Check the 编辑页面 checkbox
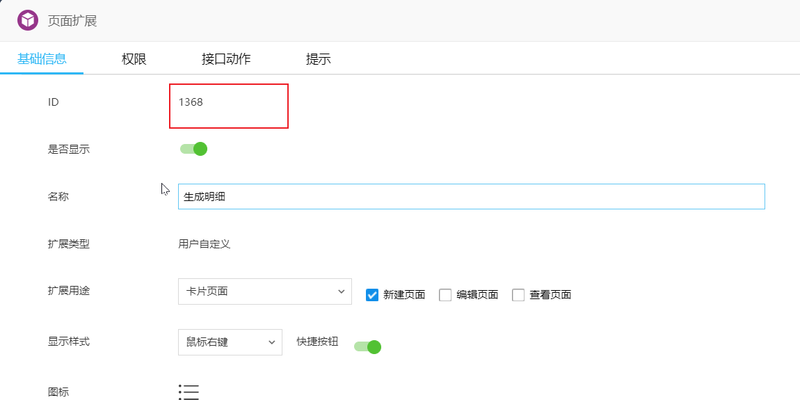800x400 pixels. [445, 295]
